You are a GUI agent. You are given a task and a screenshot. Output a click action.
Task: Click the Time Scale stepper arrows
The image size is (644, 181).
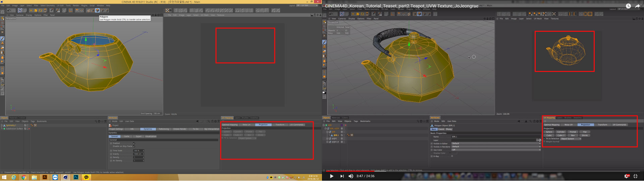(144, 151)
